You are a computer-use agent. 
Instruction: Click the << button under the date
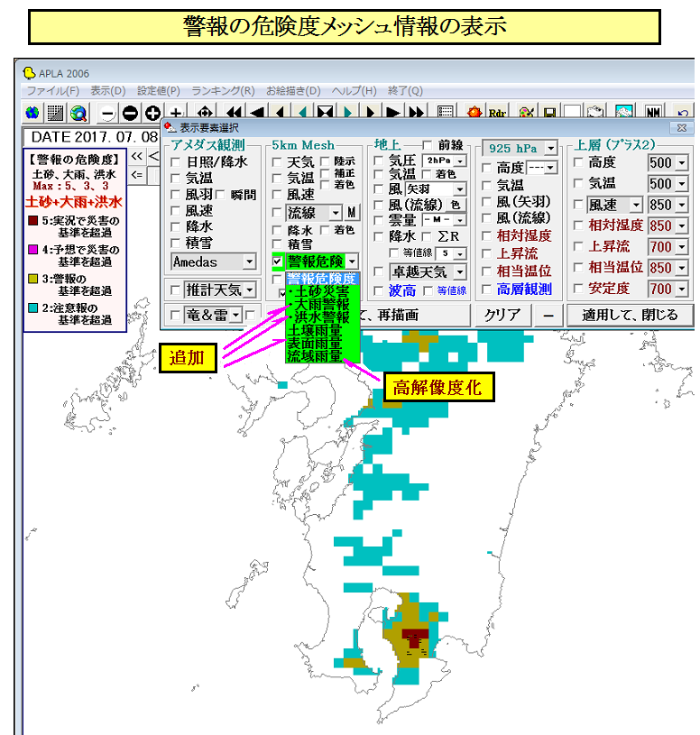[137, 156]
